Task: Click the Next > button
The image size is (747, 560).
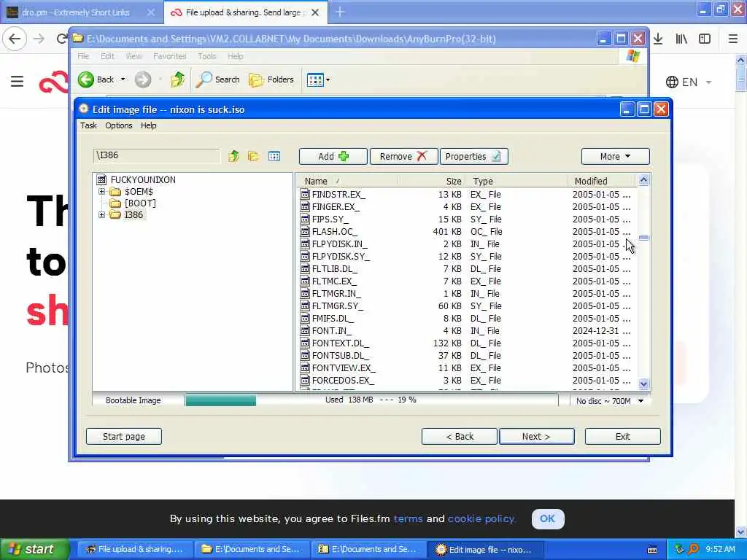Action: click(x=536, y=436)
